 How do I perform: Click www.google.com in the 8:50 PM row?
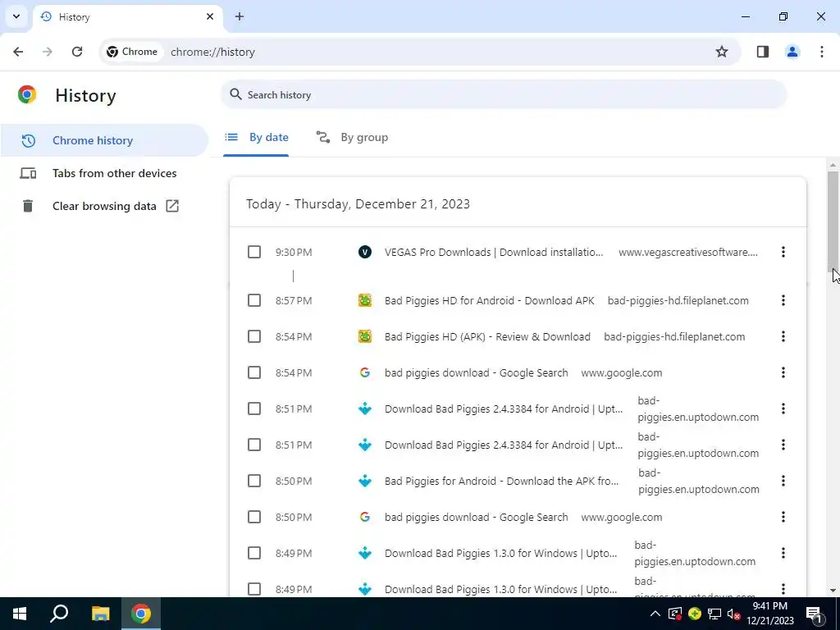click(x=622, y=518)
